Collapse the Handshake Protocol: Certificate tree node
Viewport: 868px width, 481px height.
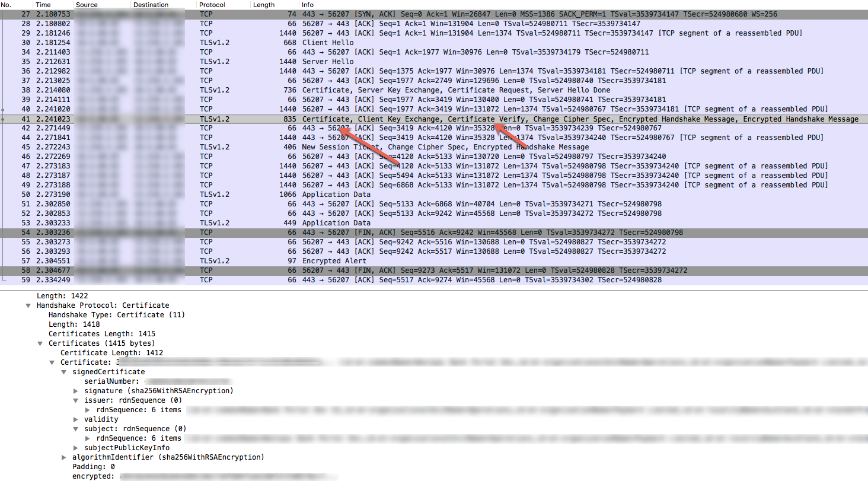[x=28, y=305]
